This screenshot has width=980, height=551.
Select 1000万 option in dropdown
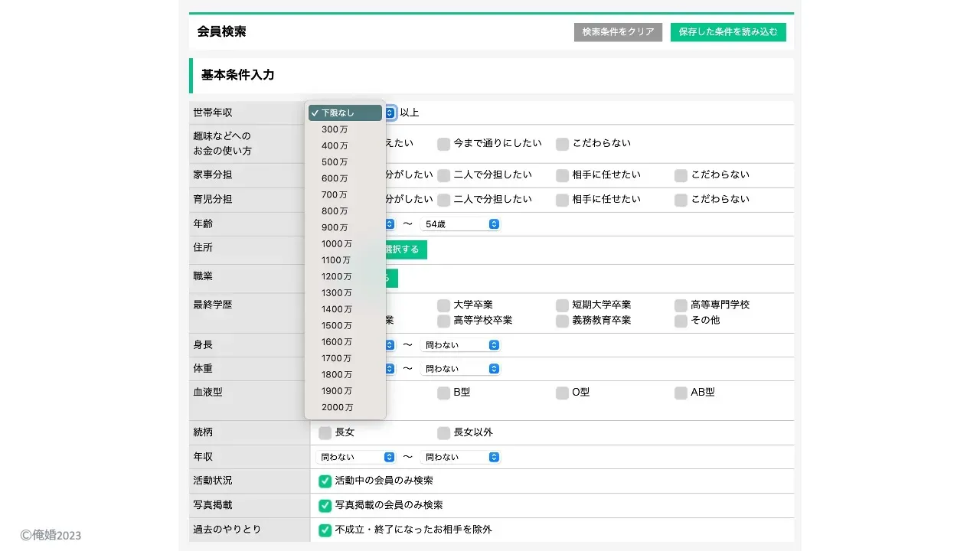pyautogui.click(x=345, y=244)
